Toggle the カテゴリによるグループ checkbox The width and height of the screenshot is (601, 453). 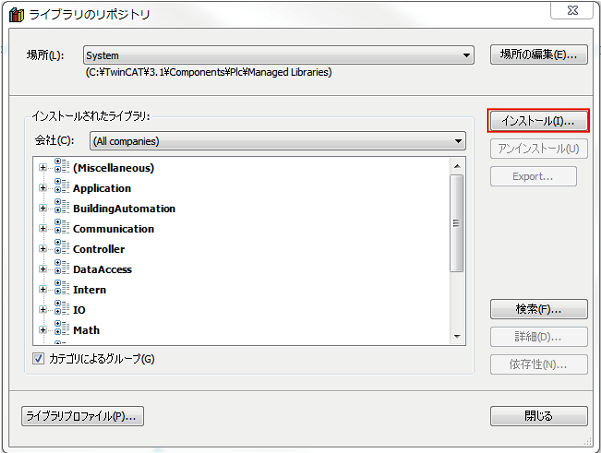(39, 359)
